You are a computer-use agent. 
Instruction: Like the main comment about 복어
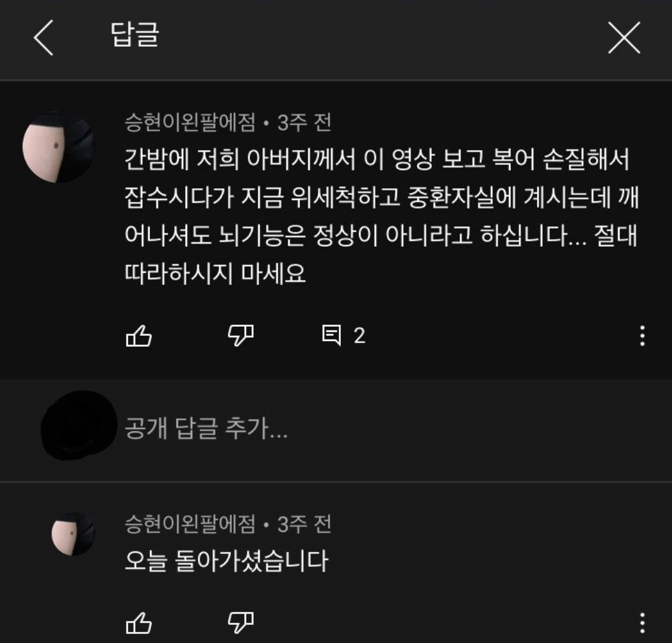click(139, 335)
